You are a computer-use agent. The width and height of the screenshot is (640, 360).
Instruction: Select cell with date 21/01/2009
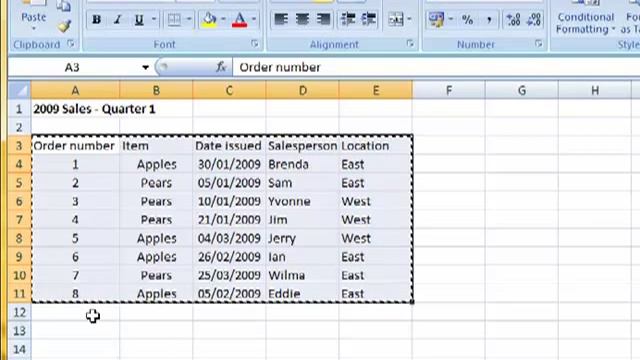(229, 220)
